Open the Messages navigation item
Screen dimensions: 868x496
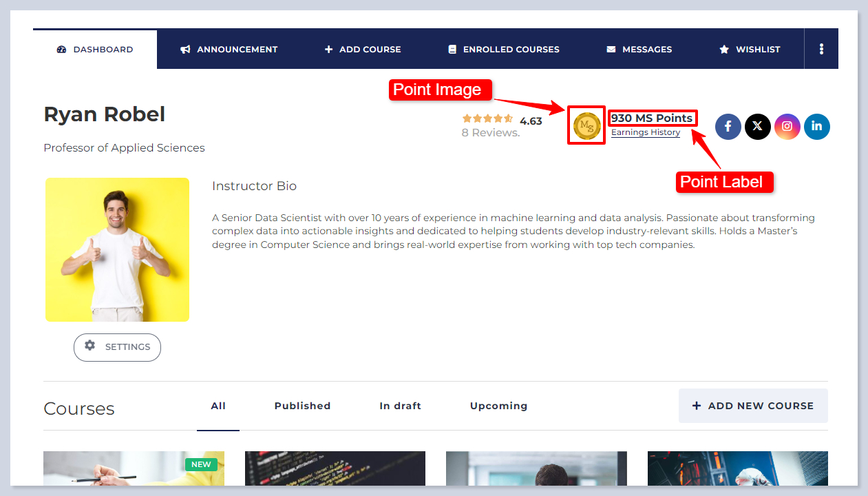[639, 50]
